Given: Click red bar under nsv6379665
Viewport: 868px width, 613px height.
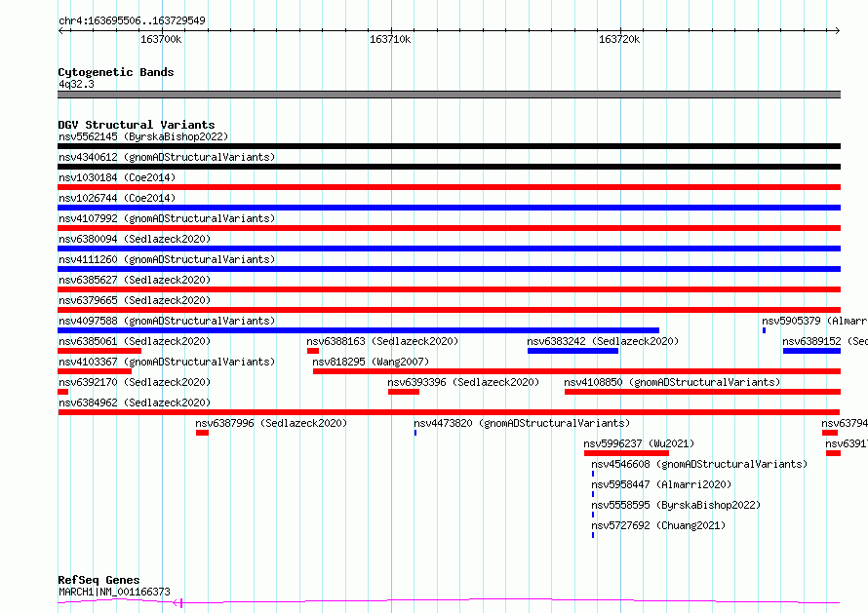Looking at the screenshot, I should (x=449, y=310).
